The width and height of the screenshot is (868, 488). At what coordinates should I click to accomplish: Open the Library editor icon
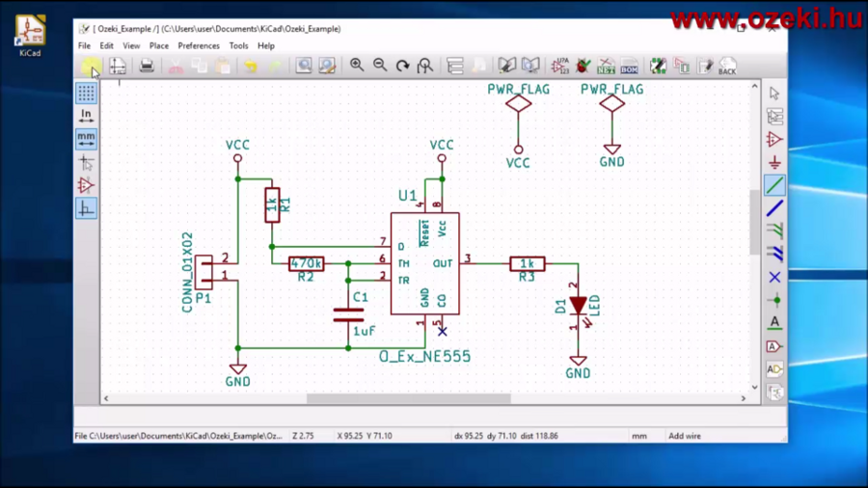(x=506, y=66)
